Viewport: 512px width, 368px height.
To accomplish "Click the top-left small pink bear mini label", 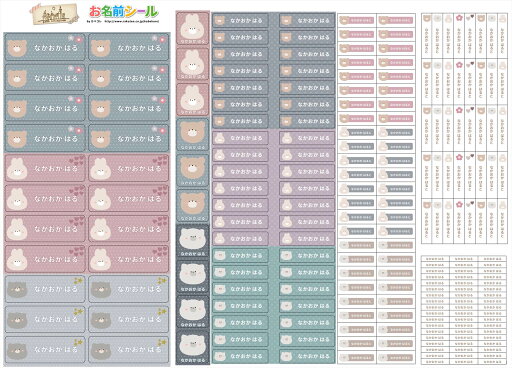I will point(357,20).
